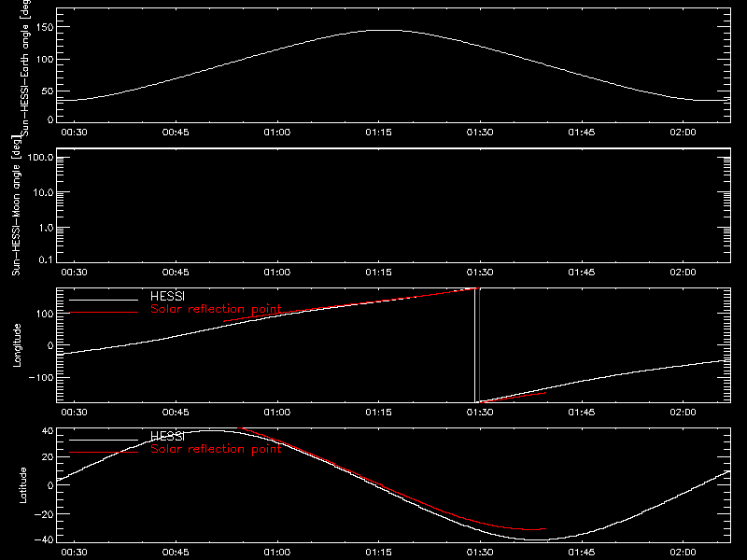Click the vertical red longitude wrap line

(x=480, y=345)
